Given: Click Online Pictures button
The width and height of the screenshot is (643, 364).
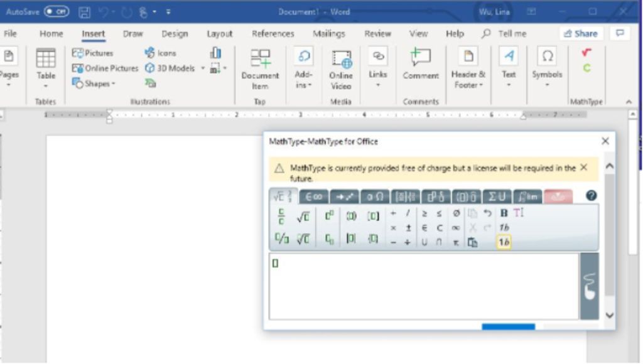Looking at the screenshot, I should tap(105, 68).
